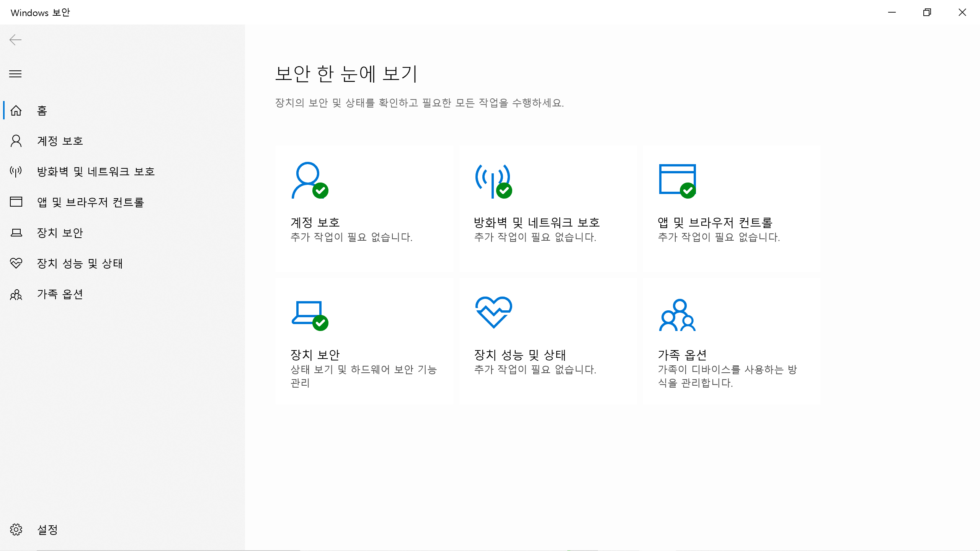The image size is (980, 551).
Task: Select 방화벽 및 네트워크 보호 sidebar item
Action: [96, 171]
